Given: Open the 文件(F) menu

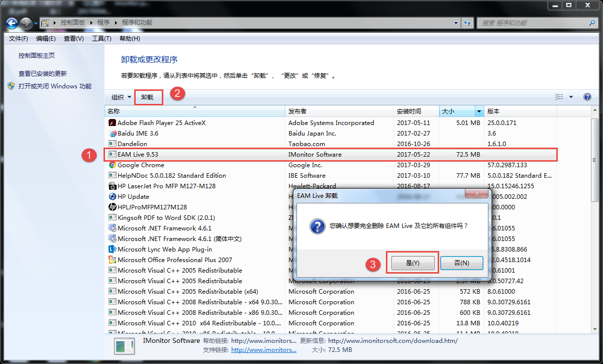Looking at the screenshot, I should (x=19, y=39).
